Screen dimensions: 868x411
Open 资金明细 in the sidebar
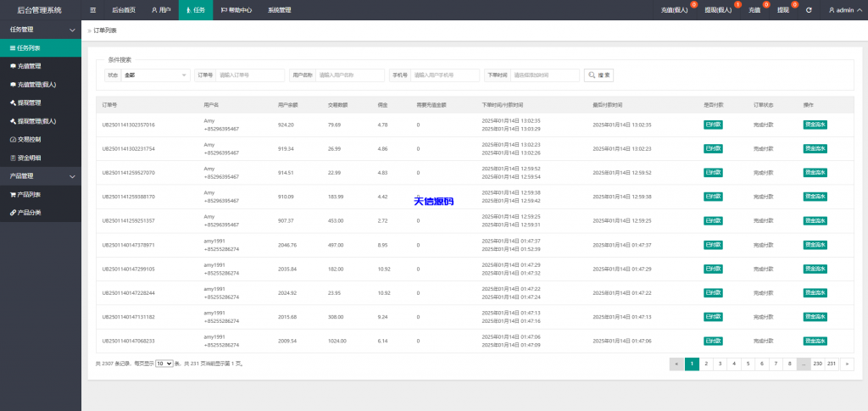point(41,158)
